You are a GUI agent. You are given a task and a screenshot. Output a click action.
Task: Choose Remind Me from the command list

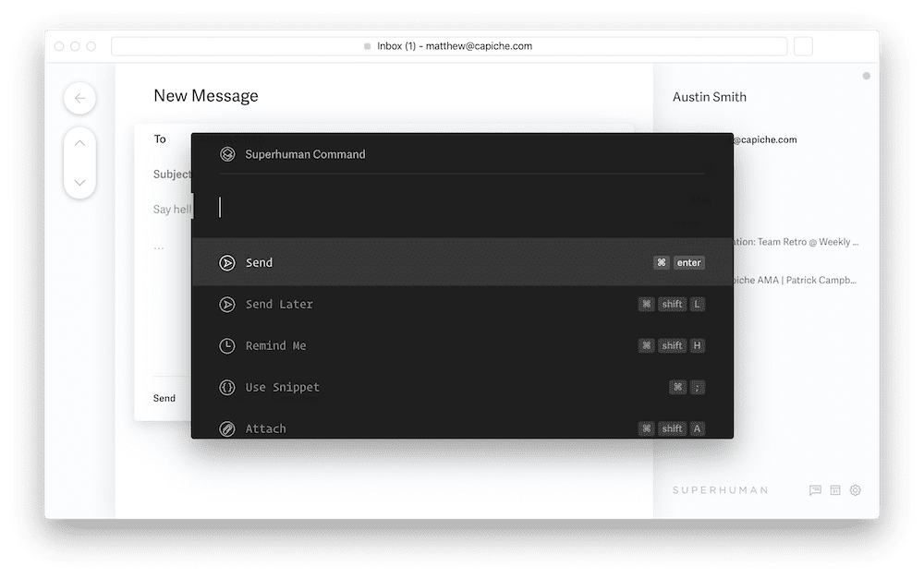pos(275,346)
